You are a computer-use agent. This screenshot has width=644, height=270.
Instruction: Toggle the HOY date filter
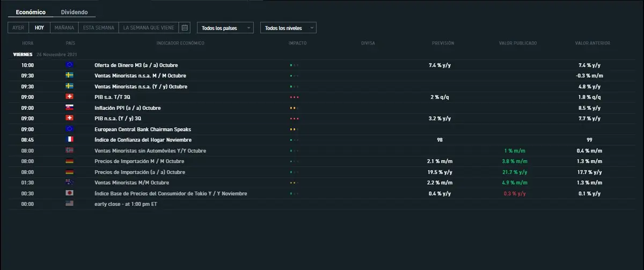[40, 27]
